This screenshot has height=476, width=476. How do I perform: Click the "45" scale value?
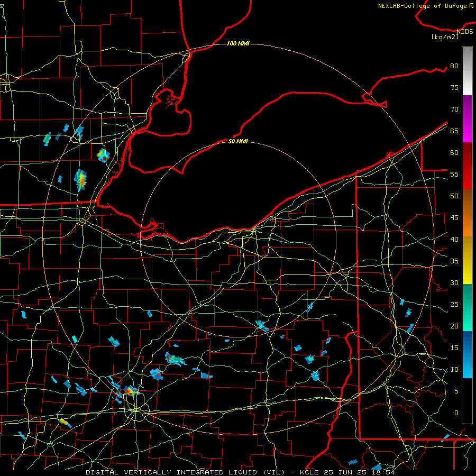pos(454,218)
